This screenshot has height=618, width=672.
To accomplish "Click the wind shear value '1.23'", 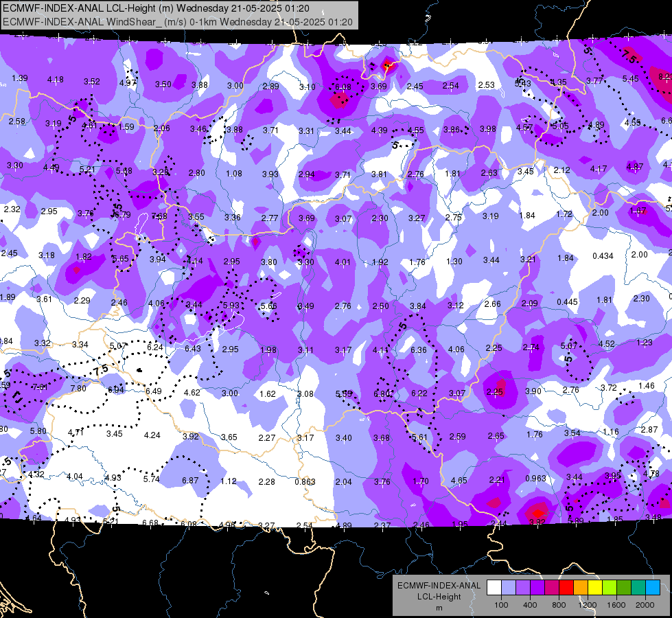I will click(645, 342).
